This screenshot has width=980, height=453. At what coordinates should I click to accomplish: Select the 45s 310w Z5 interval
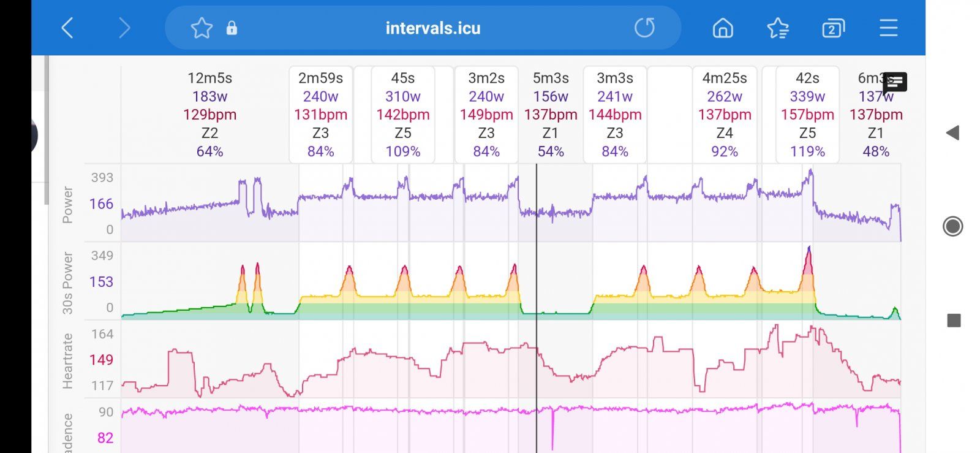[x=402, y=115]
